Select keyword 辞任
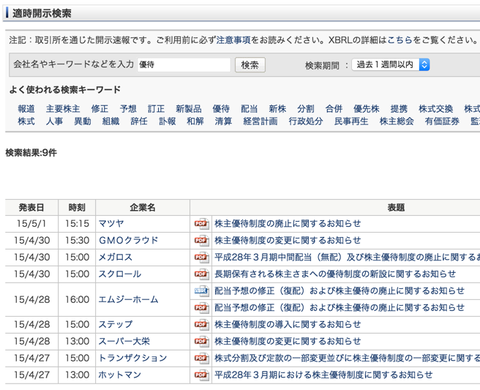Screen dimensions: 480x390 point(139,121)
